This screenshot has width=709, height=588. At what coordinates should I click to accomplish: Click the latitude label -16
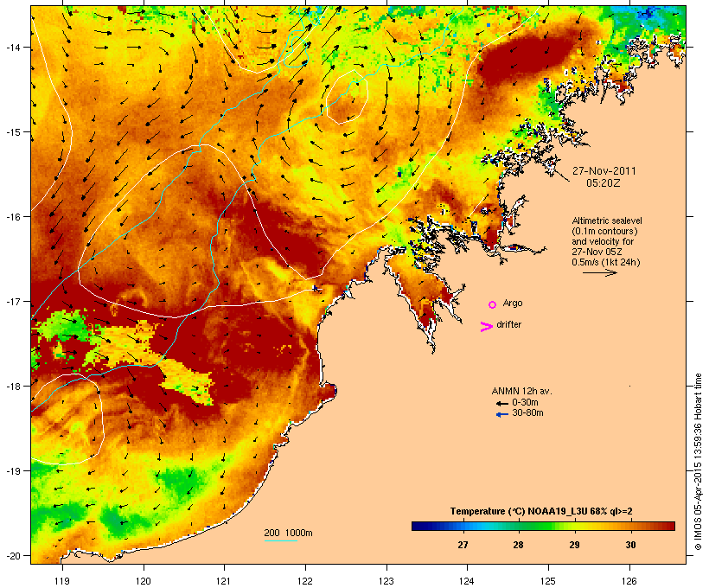pos(12,217)
